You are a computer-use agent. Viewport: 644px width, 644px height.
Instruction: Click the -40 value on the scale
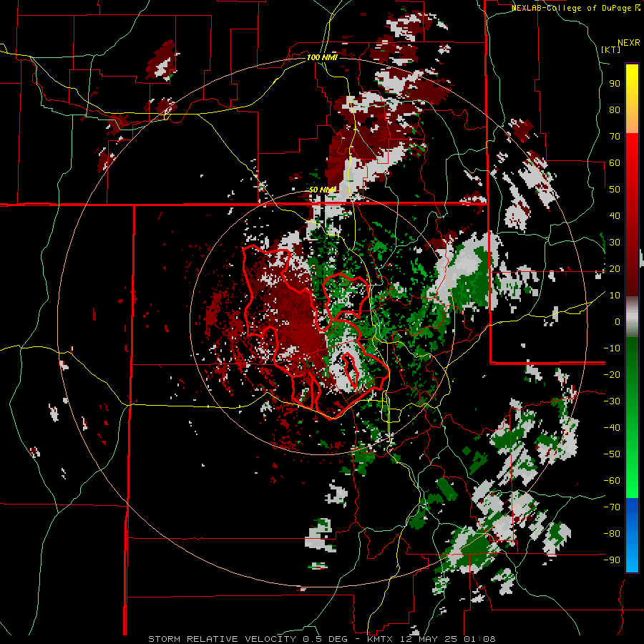point(612,428)
